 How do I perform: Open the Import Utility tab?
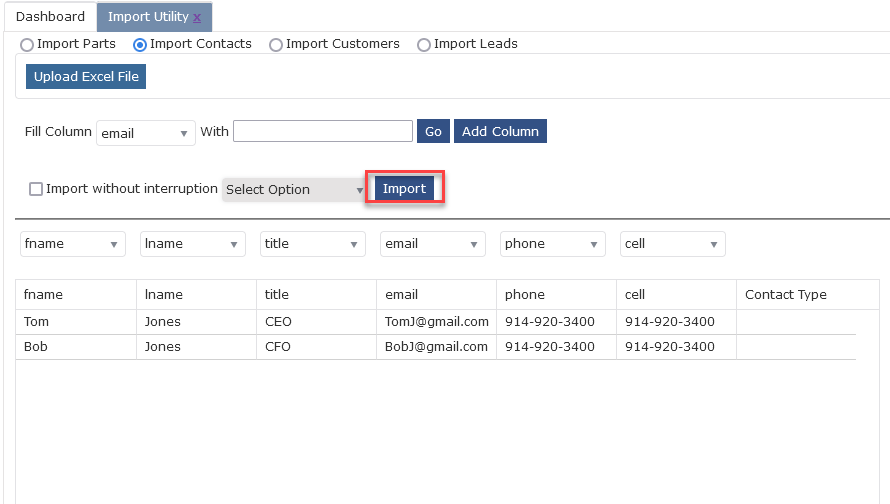pos(148,16)
